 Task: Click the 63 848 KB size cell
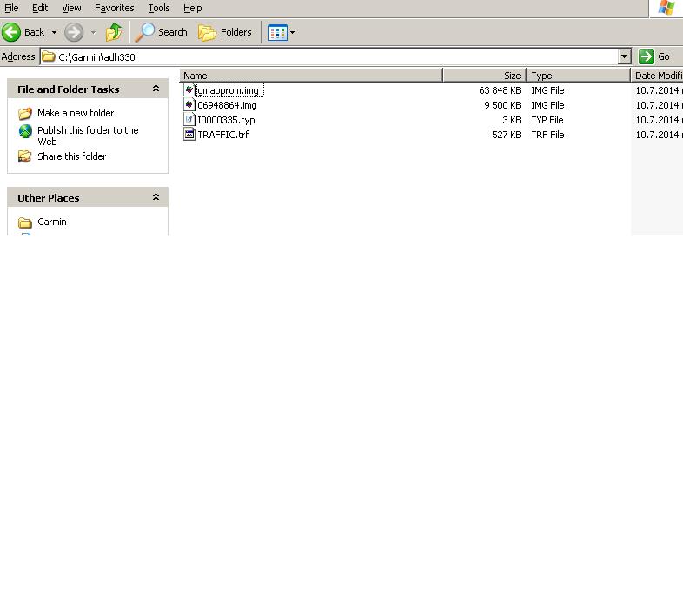[x=500, y=90]
